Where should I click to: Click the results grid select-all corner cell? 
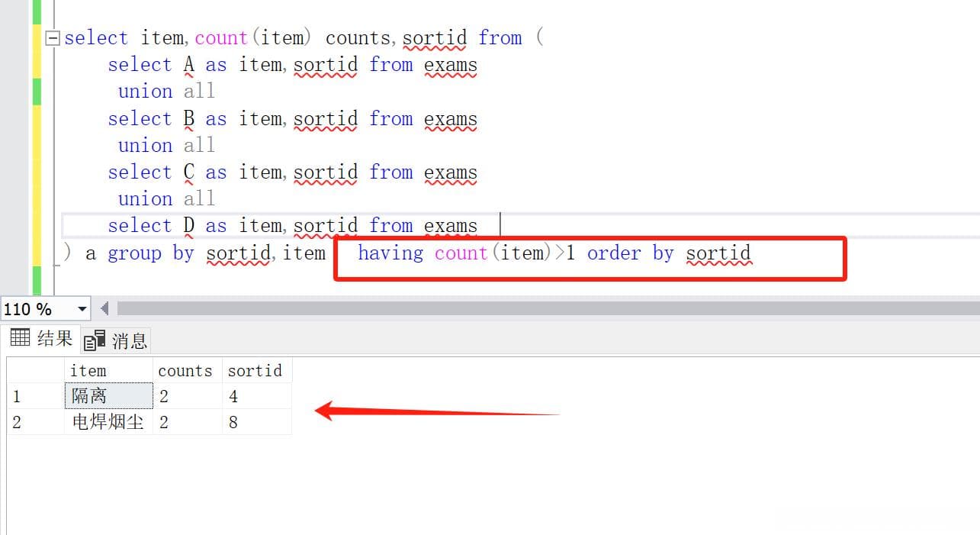[x=35, y=370]
